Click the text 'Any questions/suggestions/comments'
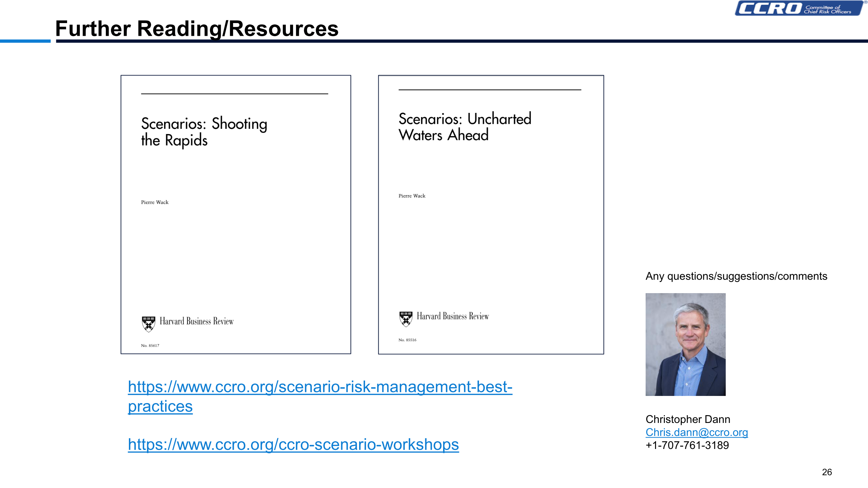 click(x=736, y=276)
